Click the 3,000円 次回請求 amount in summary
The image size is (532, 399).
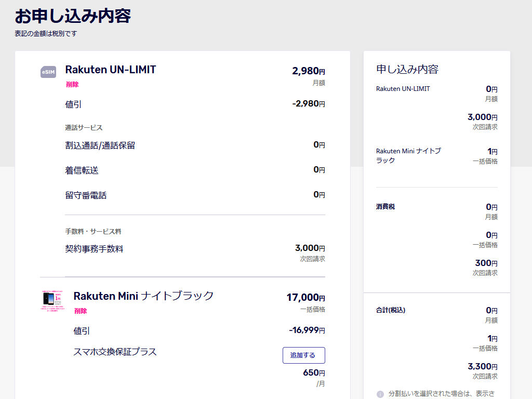pyautogui.click(x=483, y=117)
